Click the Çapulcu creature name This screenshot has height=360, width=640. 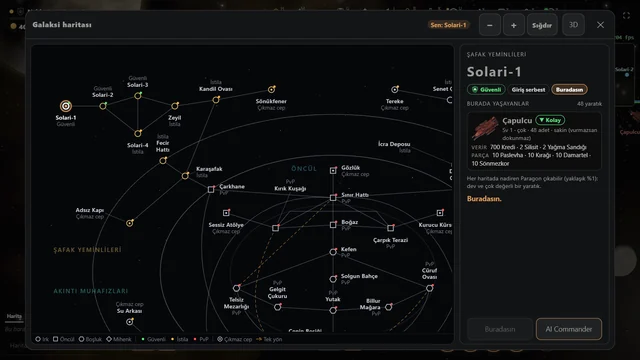point(517,120)
